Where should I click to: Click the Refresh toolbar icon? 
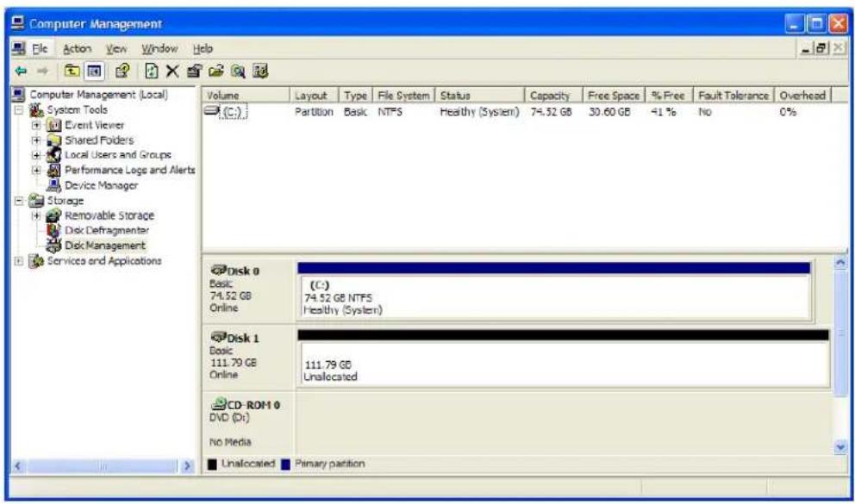tap(152, 71)
